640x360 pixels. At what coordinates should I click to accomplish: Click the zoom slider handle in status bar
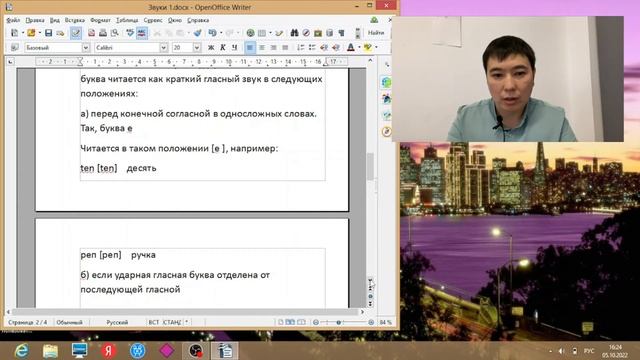[x=338, y=322]
